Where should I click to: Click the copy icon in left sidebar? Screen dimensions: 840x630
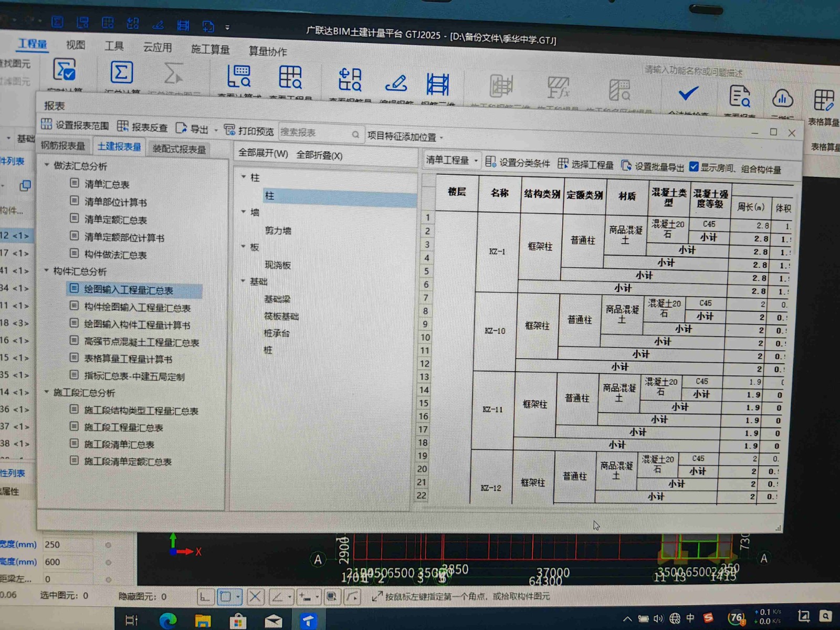[x=25, y=185]
